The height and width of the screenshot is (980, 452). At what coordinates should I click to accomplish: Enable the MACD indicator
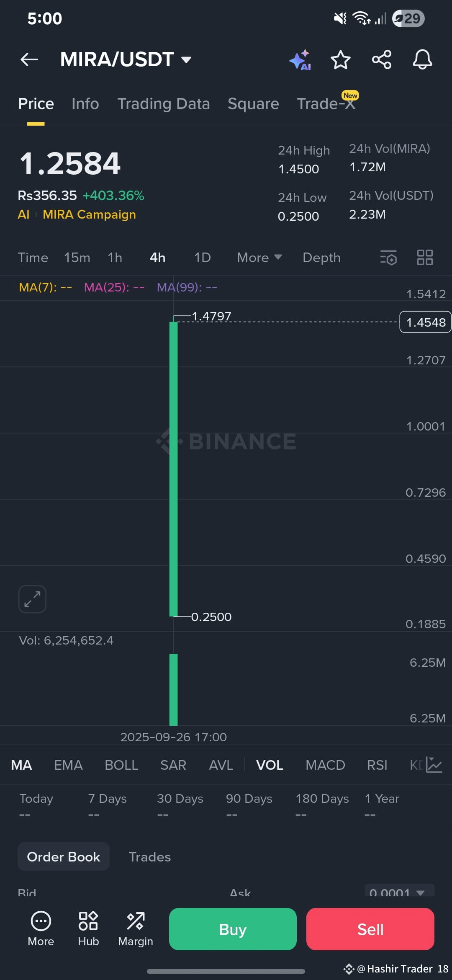click(x=325, y=765)
